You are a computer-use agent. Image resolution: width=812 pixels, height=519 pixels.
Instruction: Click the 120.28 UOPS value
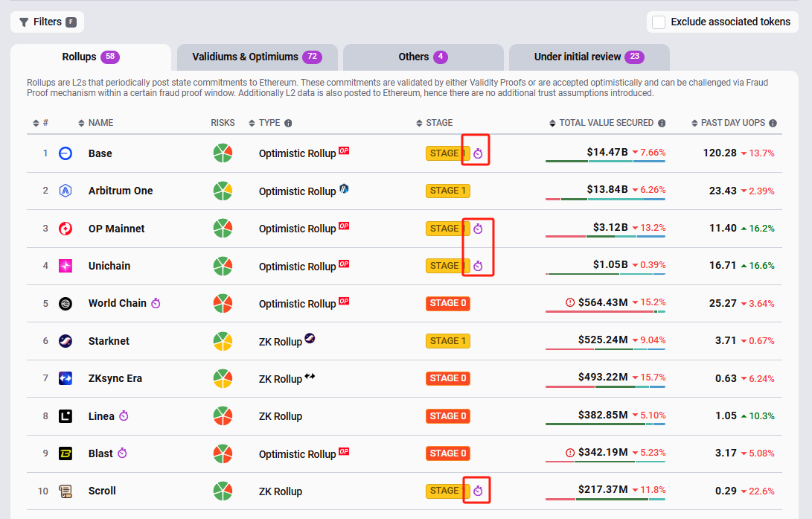[720, 153]
